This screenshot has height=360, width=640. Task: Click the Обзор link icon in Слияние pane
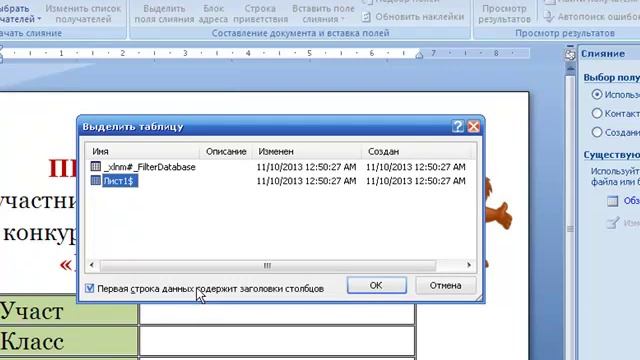613,201
